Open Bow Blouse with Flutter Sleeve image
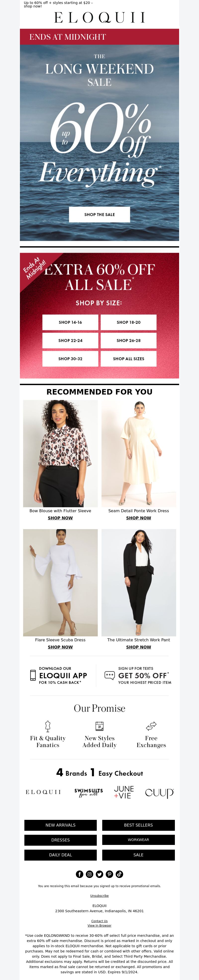The height and width of the screenshot is (980, 199). [x=60, y=453]
